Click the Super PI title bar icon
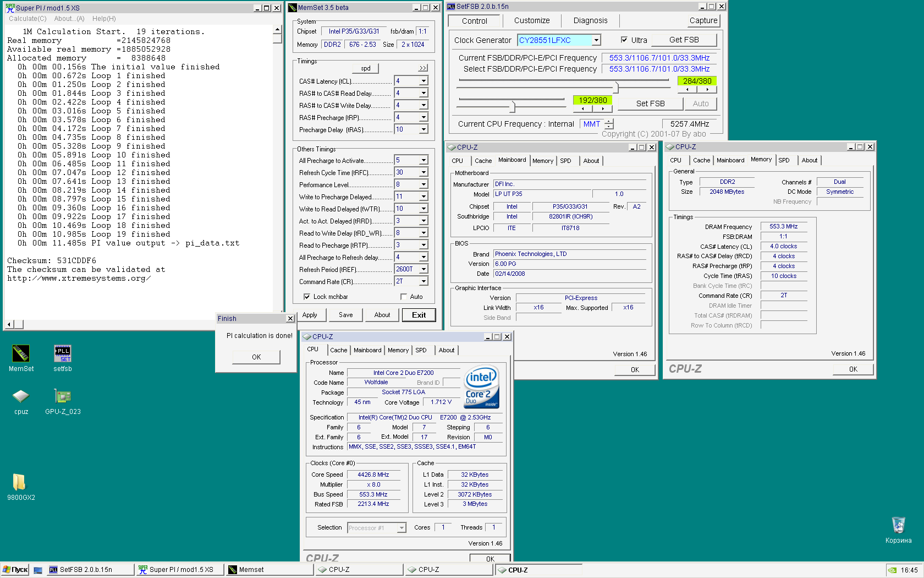The image size is (924, 578). click(10, 8)
